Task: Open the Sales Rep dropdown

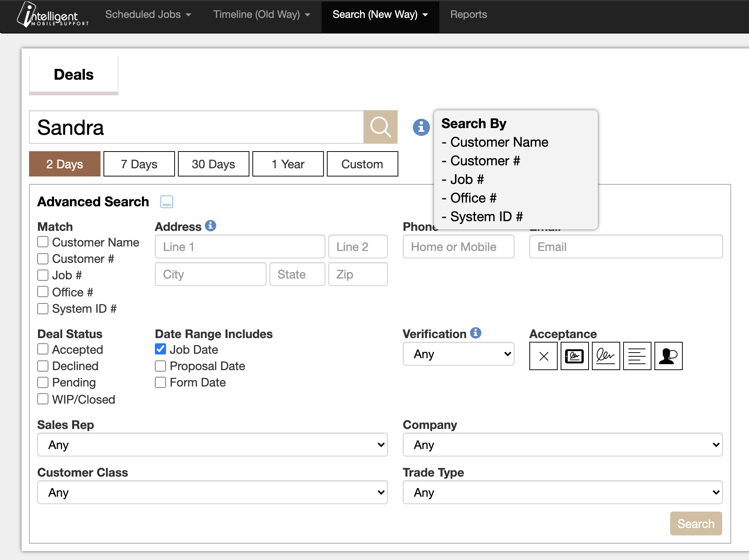Action: [x=213, y=445]
